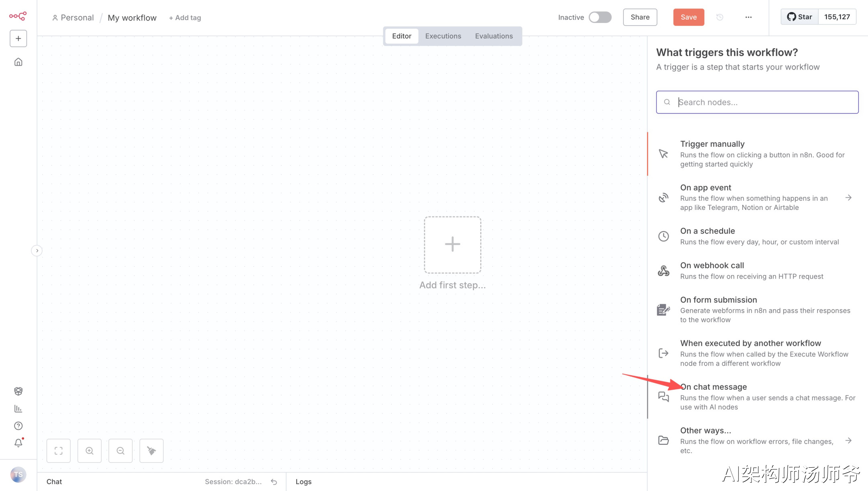Viewport: 868px width, 491px height.
Task: Click the Share button
Action: pos(640,17)
